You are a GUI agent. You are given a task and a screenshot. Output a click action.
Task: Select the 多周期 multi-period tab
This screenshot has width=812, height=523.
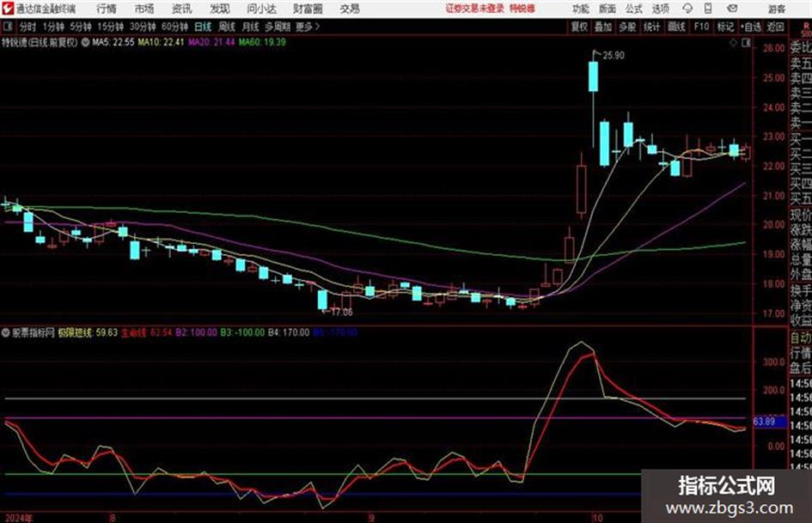[x=277, y=27]
